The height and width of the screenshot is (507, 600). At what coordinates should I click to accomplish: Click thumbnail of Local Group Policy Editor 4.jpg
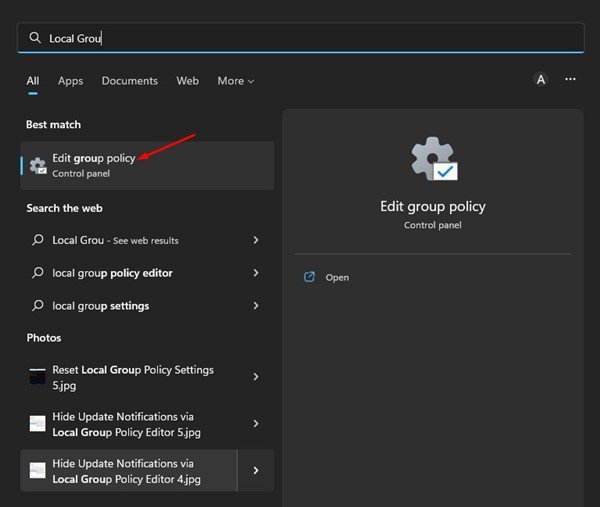38,471
